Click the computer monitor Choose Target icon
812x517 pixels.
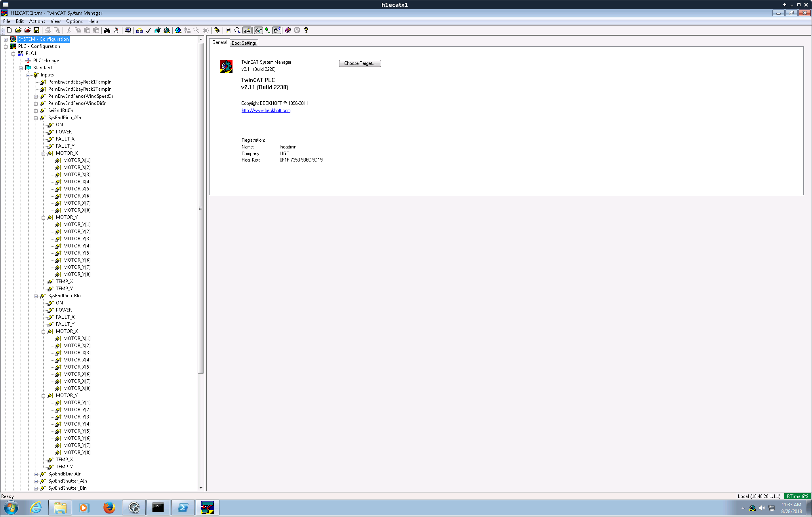pyautogui.click(x=128, y=30)
